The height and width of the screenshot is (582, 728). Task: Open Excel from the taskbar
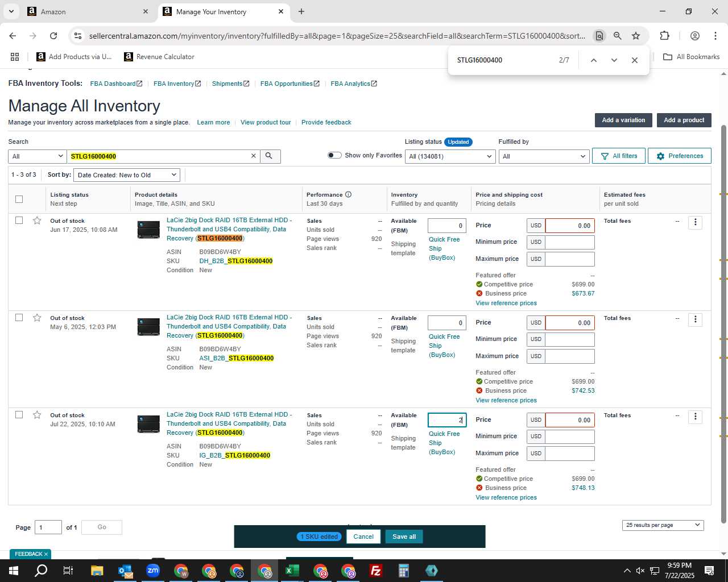point(292,571)
